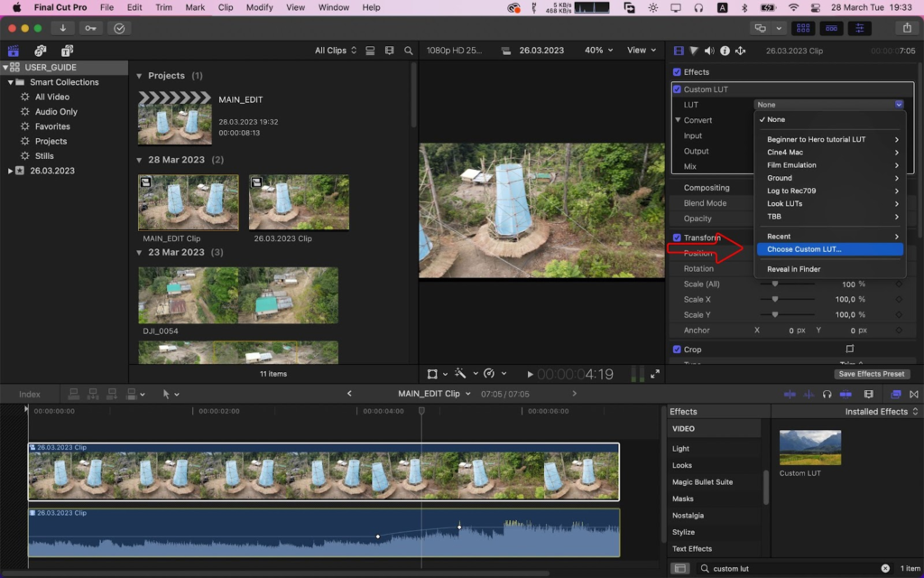This screenshot has width=924, height=578.
Task: Click the Background Tasks checkmark icon
Action: tap(119, 28)
